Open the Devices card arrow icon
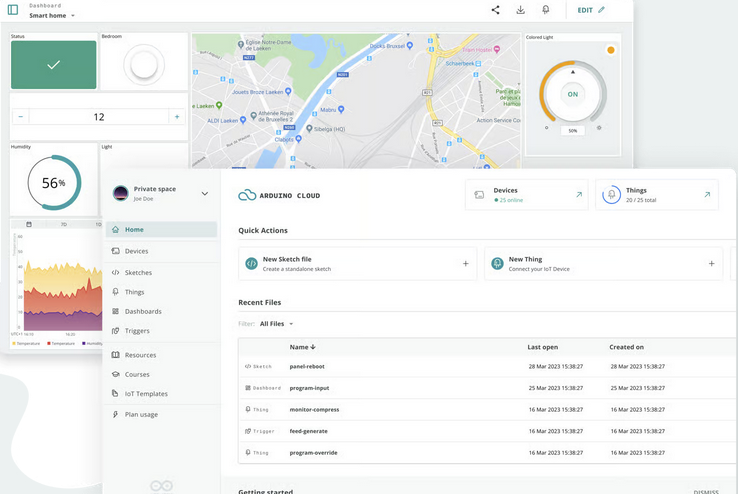 point(578,195)
